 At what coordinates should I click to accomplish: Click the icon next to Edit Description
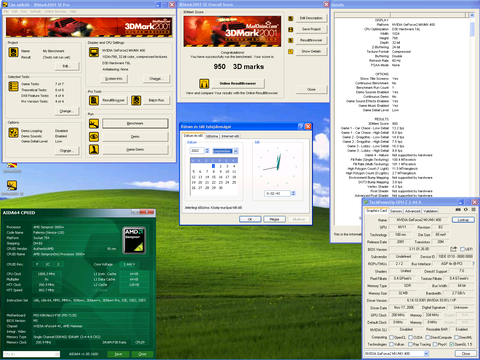[x=291, y=18]
